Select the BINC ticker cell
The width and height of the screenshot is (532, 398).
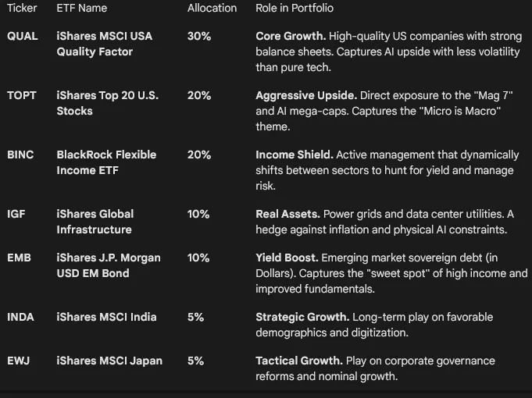[20, 155]
